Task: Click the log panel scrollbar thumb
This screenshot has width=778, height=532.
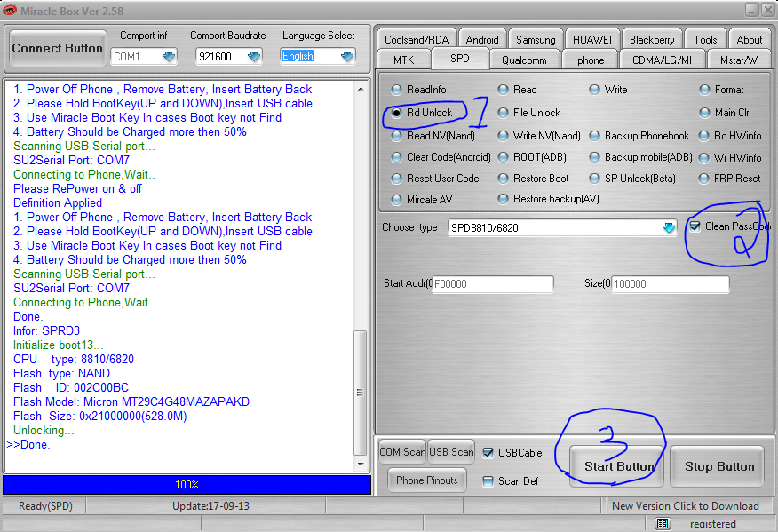Action: tap(361, 392)
